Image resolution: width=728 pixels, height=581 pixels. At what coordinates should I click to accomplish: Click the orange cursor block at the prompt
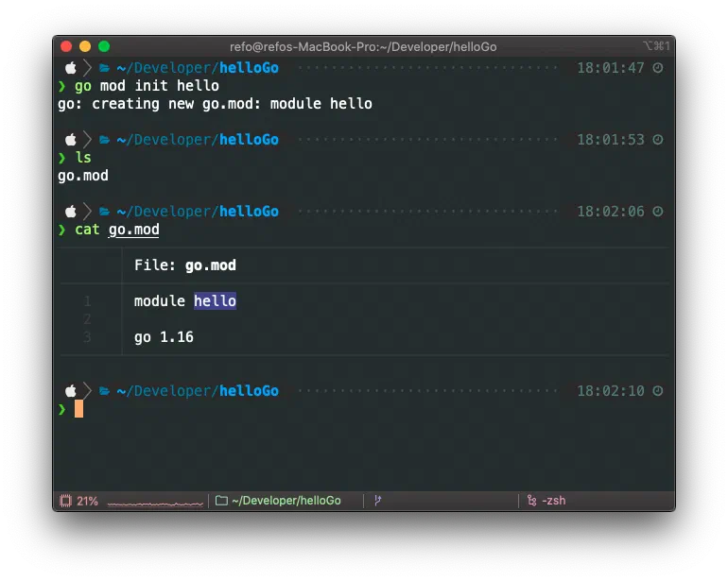(x=79, y=409)
